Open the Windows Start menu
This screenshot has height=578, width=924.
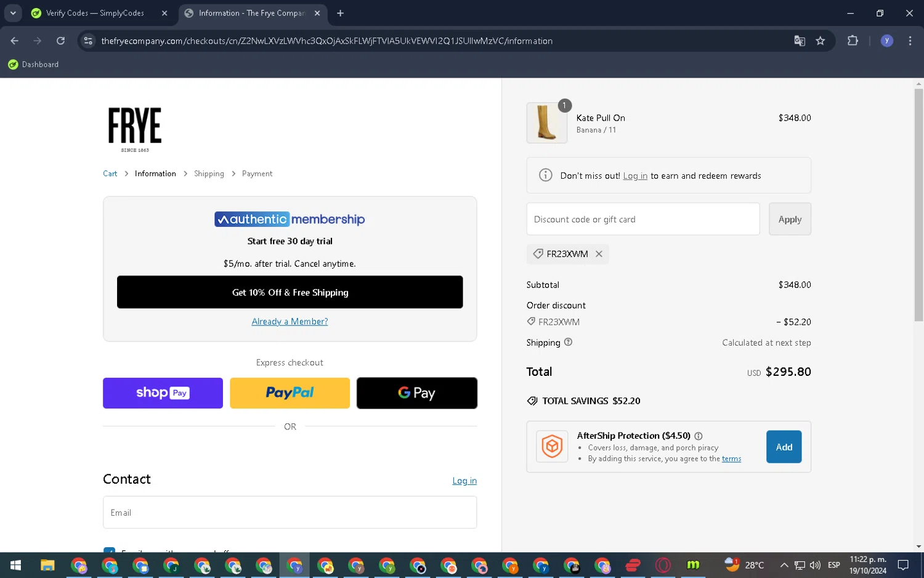tap(16, 565)
